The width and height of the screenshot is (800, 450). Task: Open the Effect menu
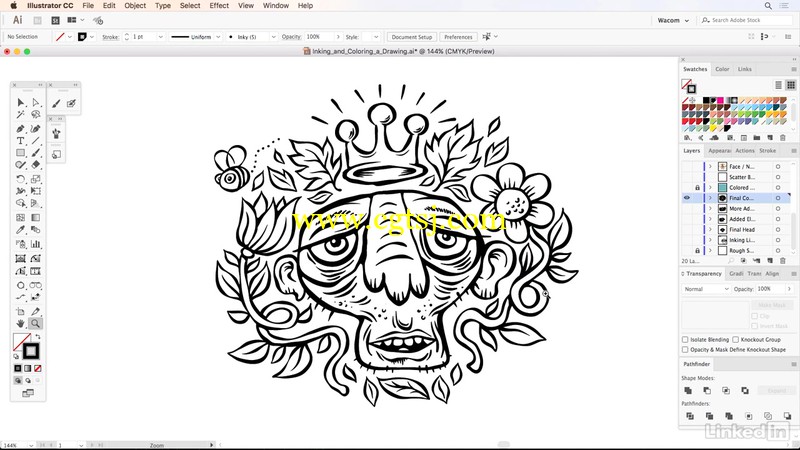point(219,6)
